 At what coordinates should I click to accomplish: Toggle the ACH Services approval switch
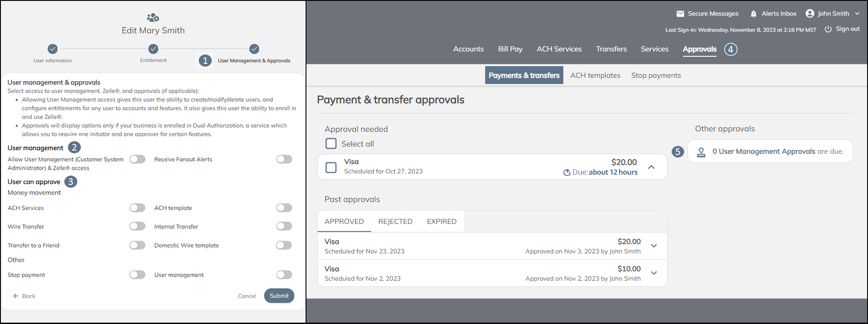[138, 208]
